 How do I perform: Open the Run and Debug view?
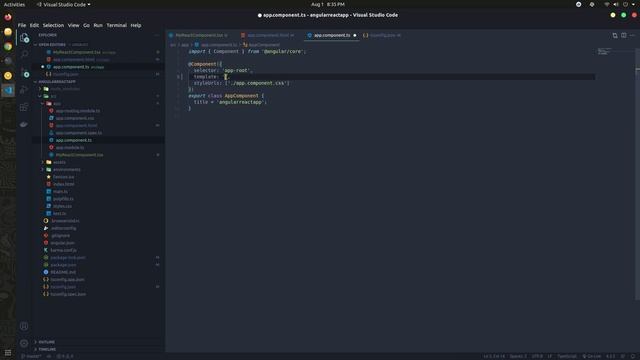[x=24, y=89]
